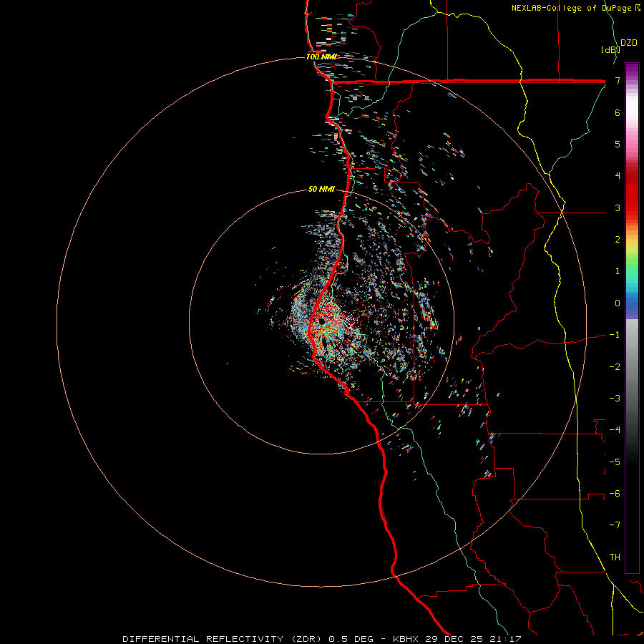The width and height of the screenshot is (644, 644).
Task: Click the -7 value on the color scale
Action: 615,525
